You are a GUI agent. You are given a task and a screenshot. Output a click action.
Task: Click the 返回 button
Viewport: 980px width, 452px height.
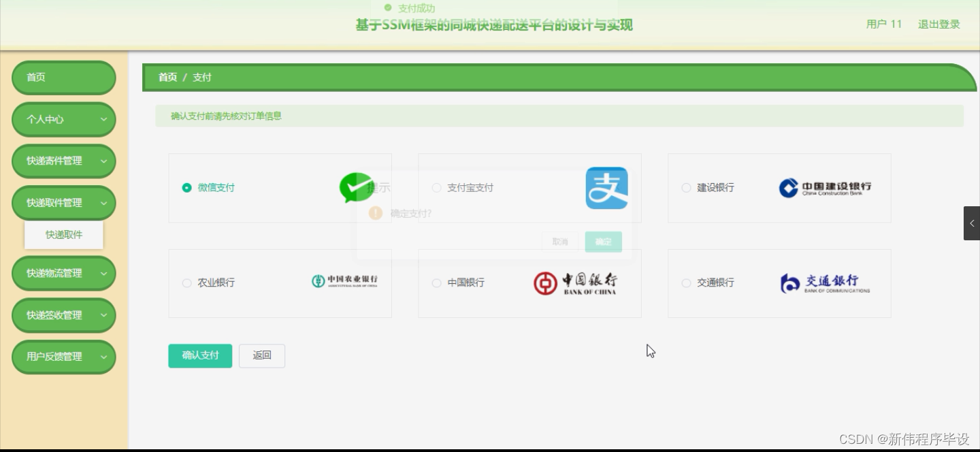click(x=262, y=356)
